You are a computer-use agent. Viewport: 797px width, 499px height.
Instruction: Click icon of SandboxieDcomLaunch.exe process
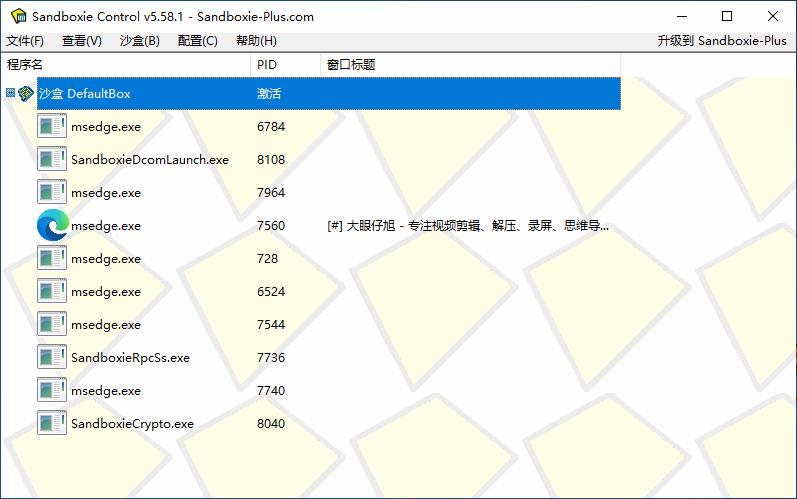point(52,159)
